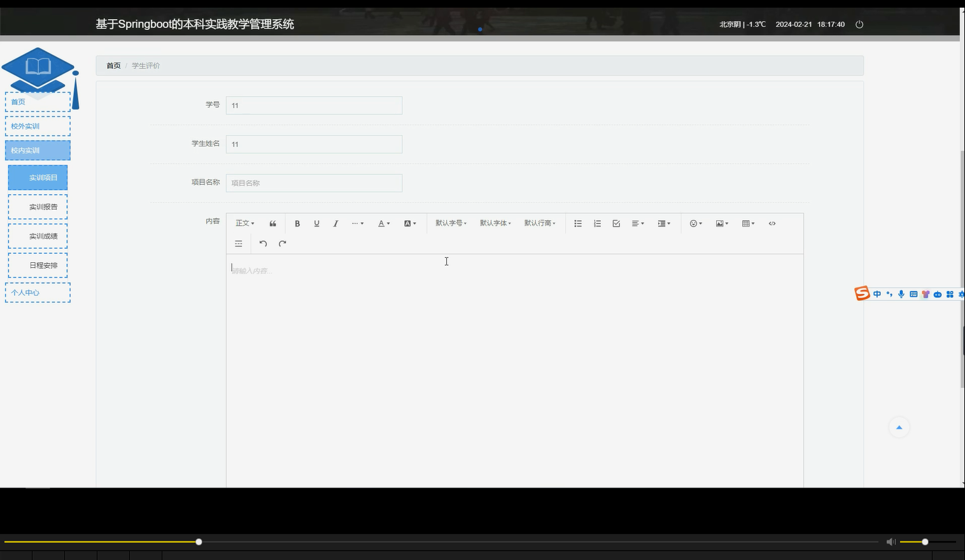Toggle Chinese/English input on Sogou bar
Image resolution: width=965 pixels, height=560 pixels.
(x=877, y=294)
